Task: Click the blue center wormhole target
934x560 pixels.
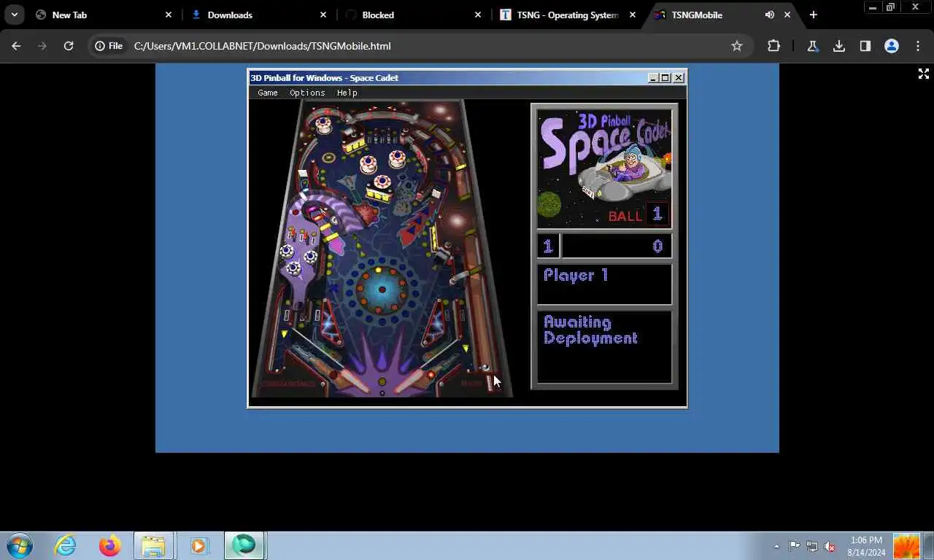Action: [x=382, y=289]
